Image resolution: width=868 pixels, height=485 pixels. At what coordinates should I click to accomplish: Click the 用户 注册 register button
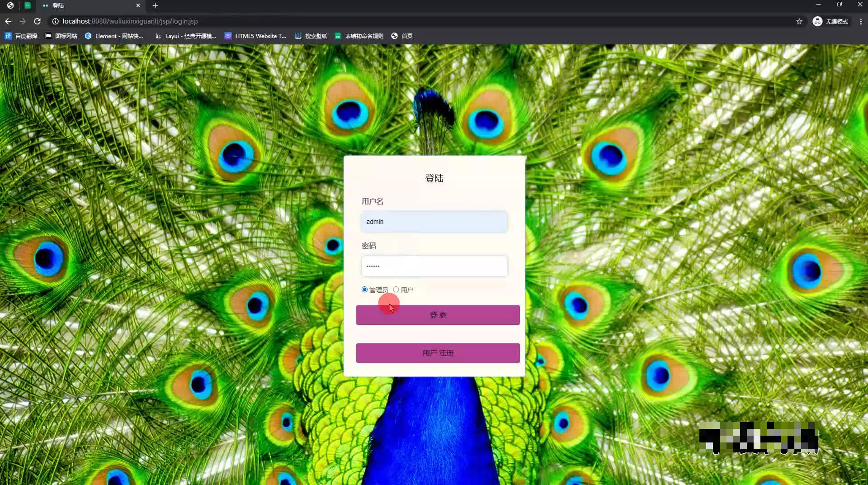438,353
